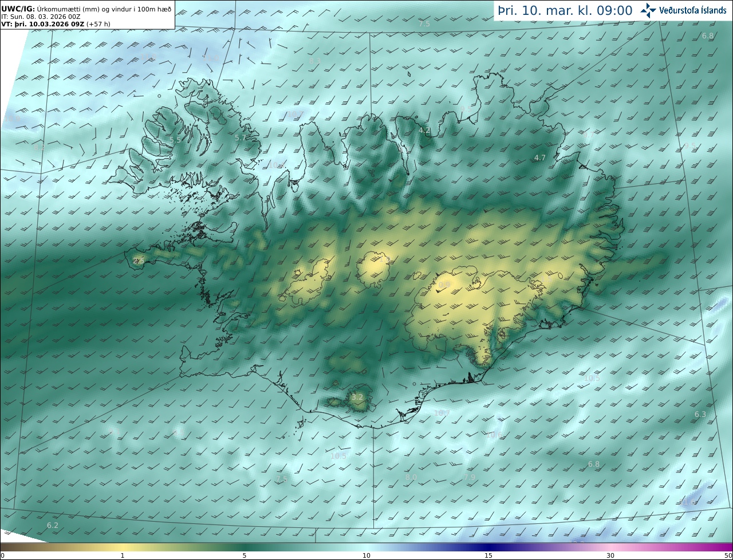Click the '15' tick on the colour scale

click(x=488, y=555)
